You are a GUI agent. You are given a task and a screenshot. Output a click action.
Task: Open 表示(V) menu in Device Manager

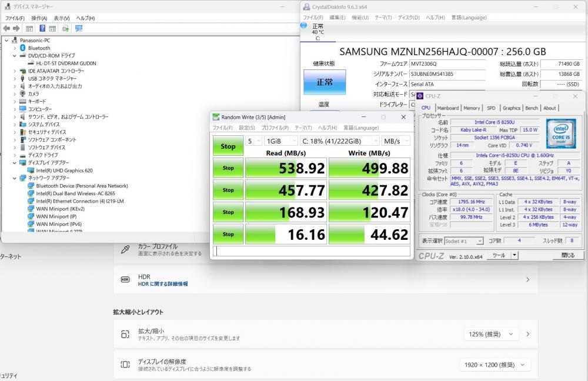coord(62,18)
